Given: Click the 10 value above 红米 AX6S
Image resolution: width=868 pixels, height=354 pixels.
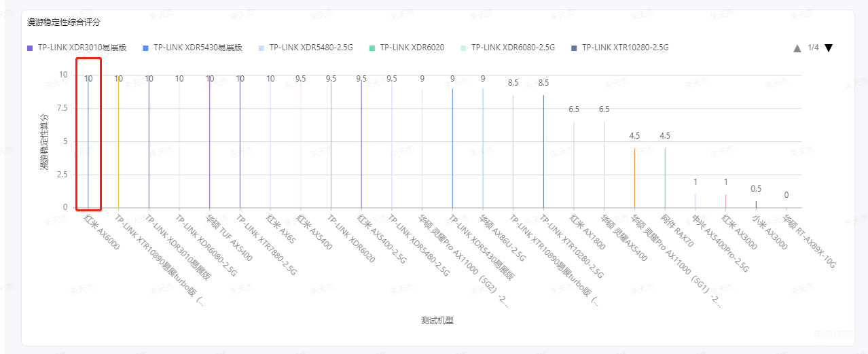Looking at the screenshot, I should 270,79.
